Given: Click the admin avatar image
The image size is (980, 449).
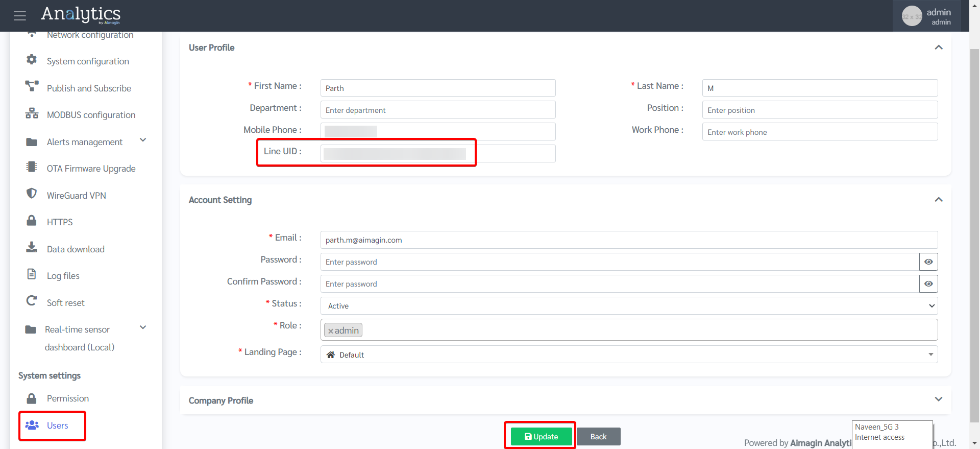Looking at the screenshot, I should (912, 16).
